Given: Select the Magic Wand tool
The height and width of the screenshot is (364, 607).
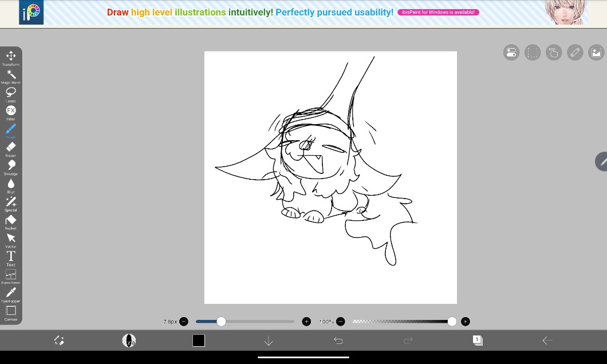Looking at the screenshot, I should [x=10, y=74].
